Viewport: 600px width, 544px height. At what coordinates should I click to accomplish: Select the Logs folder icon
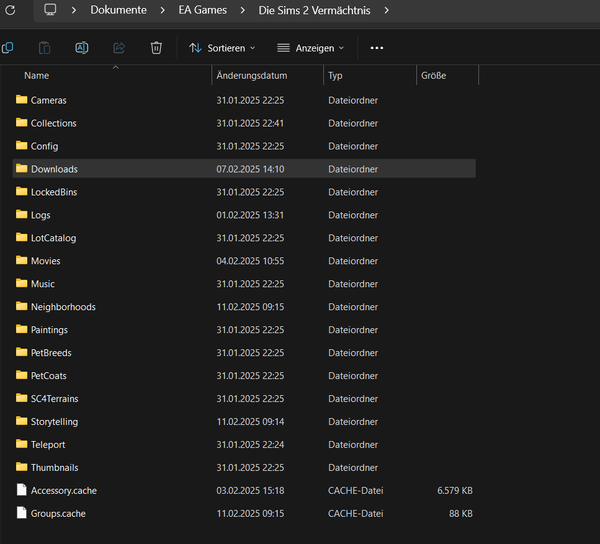21,215
